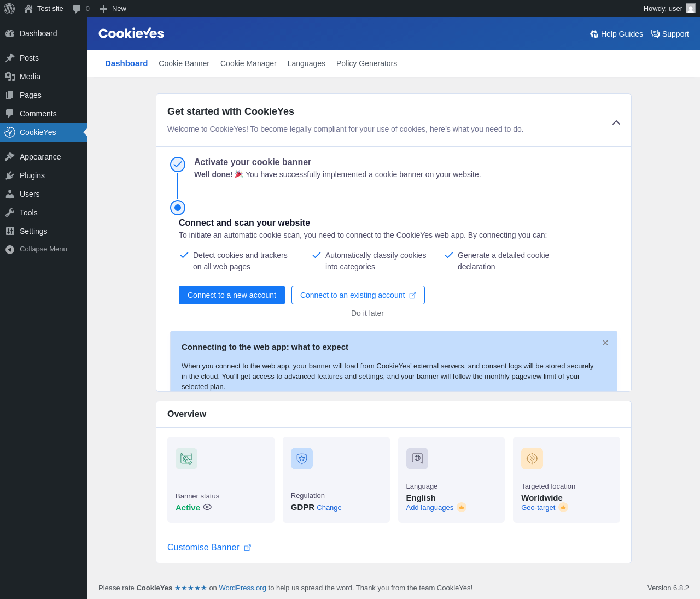This screenshot has width=700, height=599.
Task: Click the checkmark beside Generate a detailed cookie declaration
Action: click(x=449, y=255)
